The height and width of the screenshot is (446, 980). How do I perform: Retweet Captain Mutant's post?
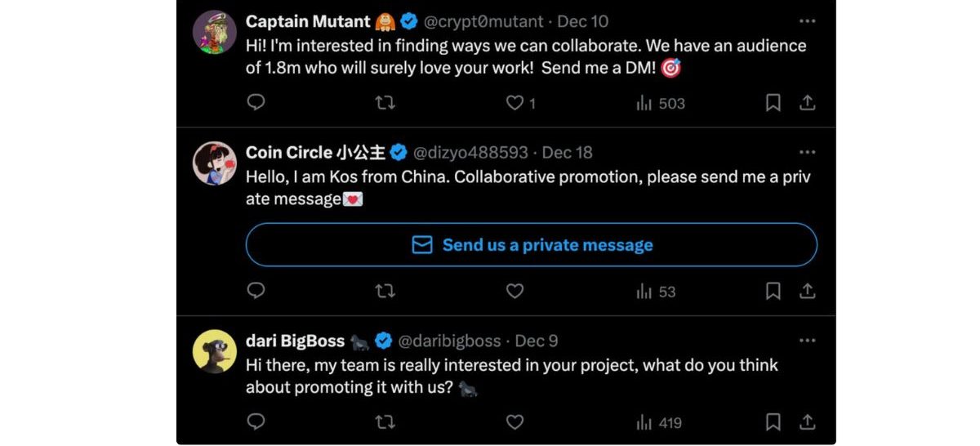click(x=385, y=103)
